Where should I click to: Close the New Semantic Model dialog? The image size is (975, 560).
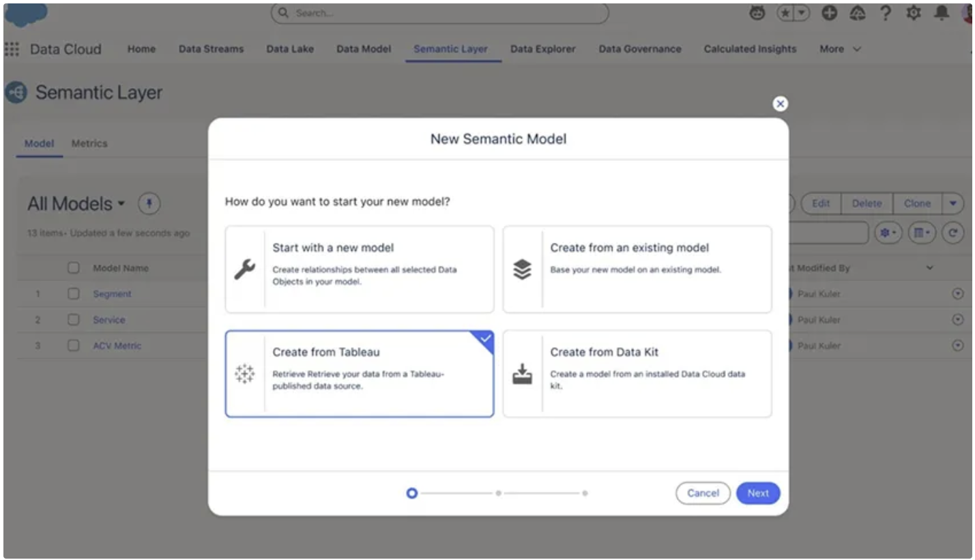pos(781,104)
